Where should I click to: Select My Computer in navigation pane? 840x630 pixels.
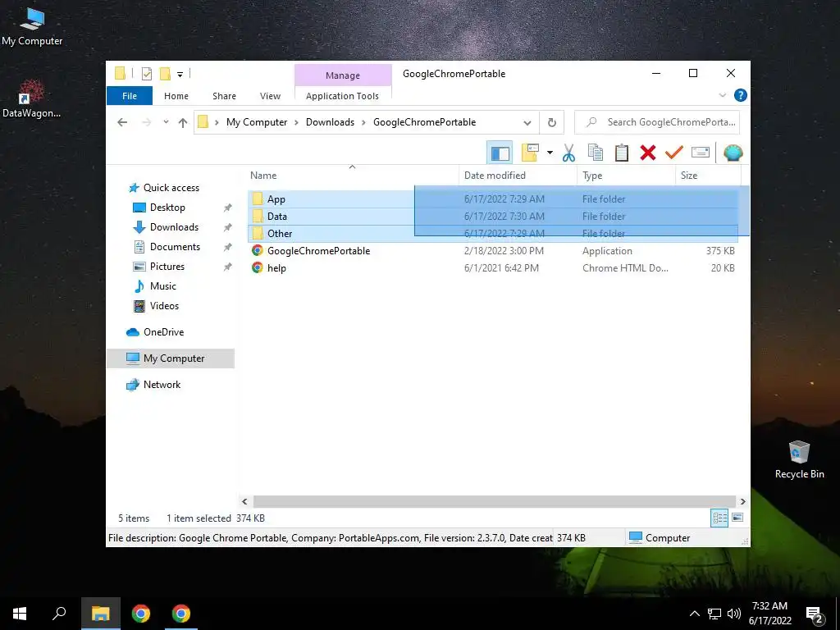[171, 358]
